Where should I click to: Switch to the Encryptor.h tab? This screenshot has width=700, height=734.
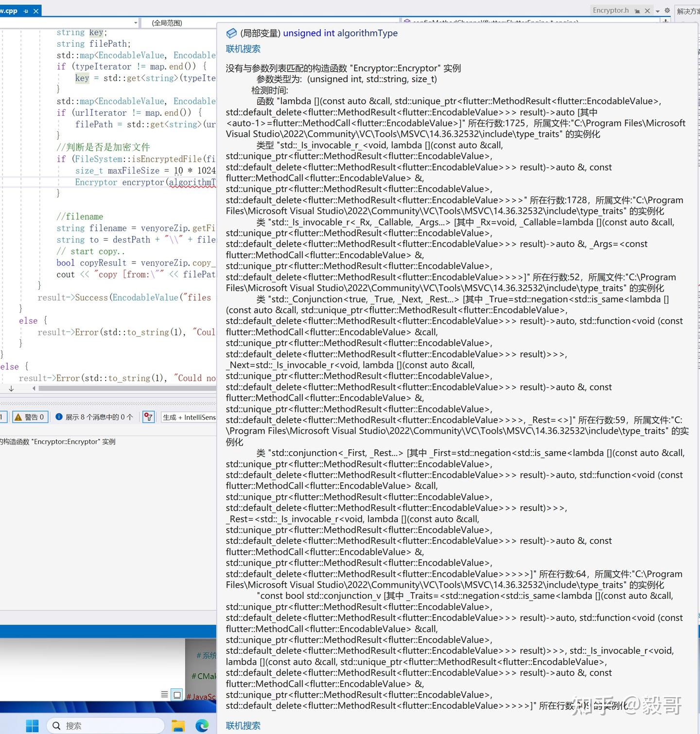coord(611,10)
